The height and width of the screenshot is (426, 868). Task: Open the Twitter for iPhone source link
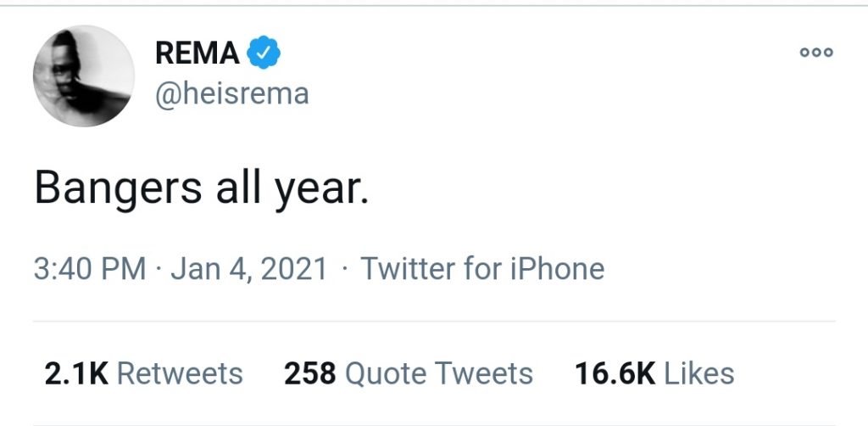pyautogui.click(x=482, y=269)
